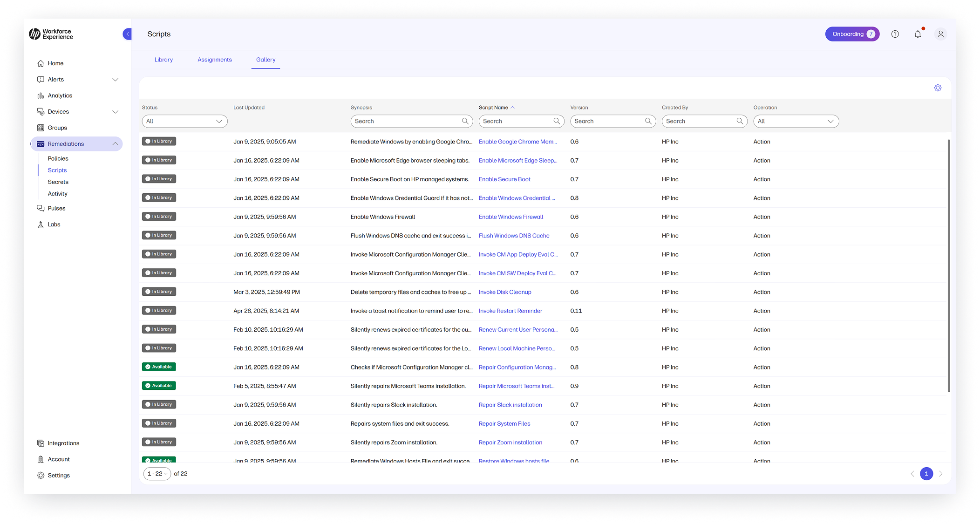Sort by Script Name column header

click(x=497, y=108)
